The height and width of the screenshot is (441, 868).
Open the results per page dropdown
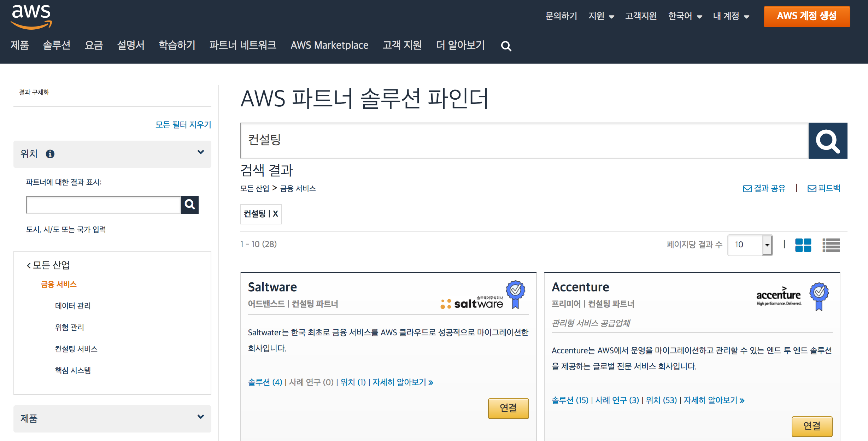[x=750, y=245]
